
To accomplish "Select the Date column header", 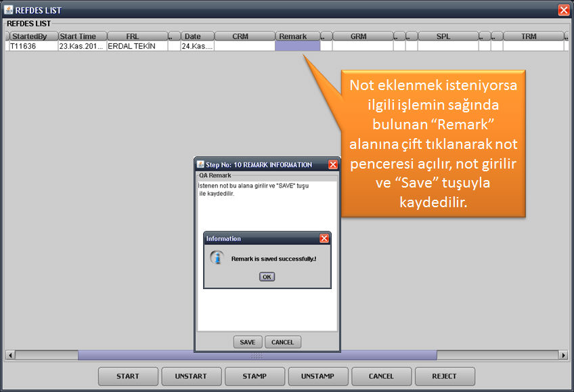I will coord(198,37).
